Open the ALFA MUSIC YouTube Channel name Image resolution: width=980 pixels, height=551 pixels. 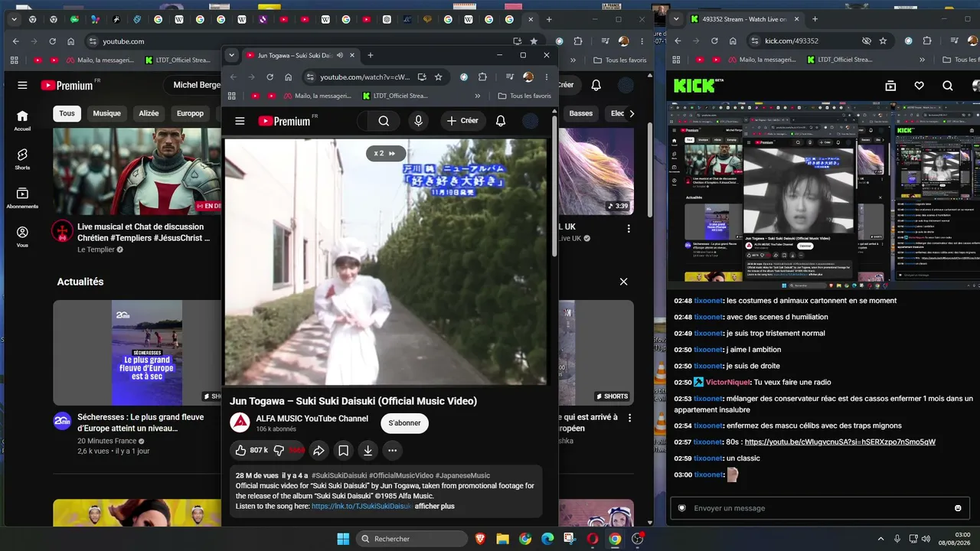[x=312, y=419]
